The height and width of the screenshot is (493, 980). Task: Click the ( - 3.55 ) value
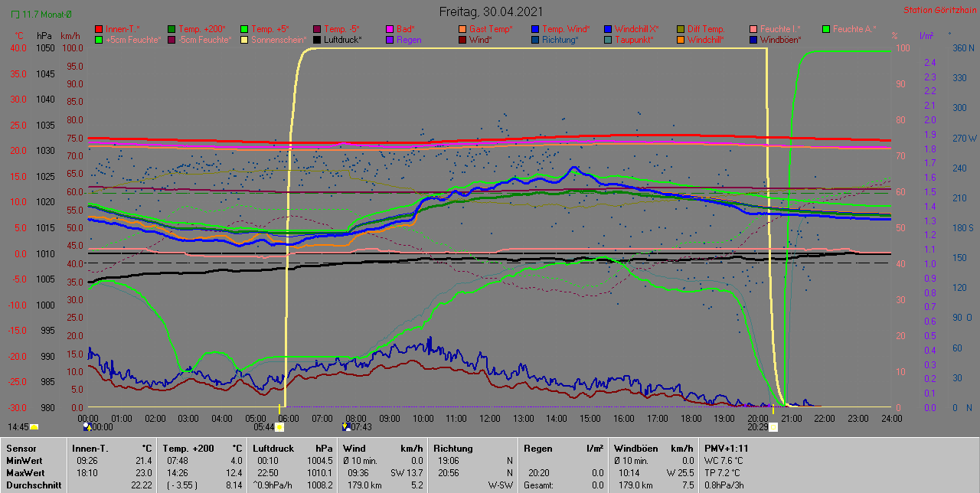point(182,485)
